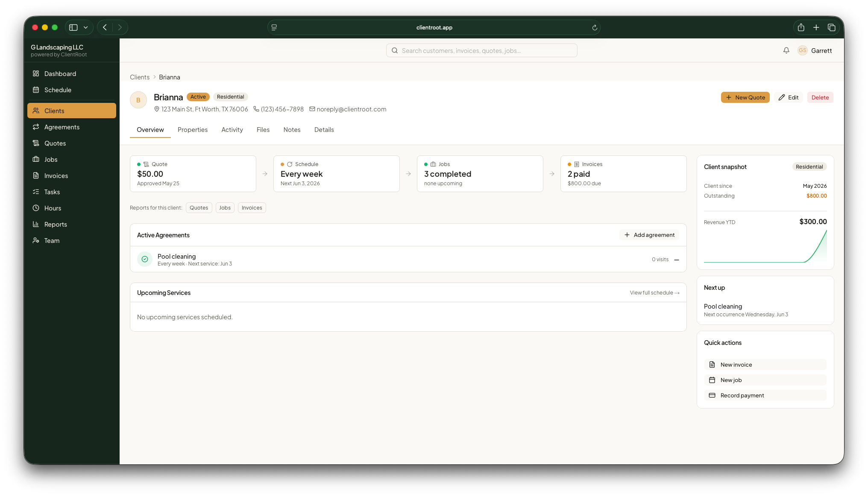This screenshot has height=496, width=868.
Task: Show the browser tab overview
Action: point(831,27)
